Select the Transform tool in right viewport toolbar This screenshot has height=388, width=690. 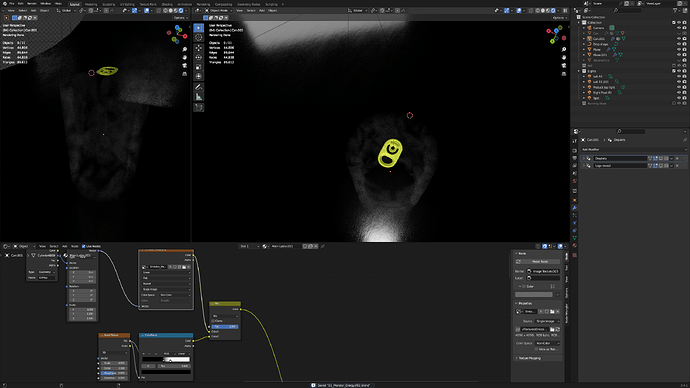click(x=199, y=77)
